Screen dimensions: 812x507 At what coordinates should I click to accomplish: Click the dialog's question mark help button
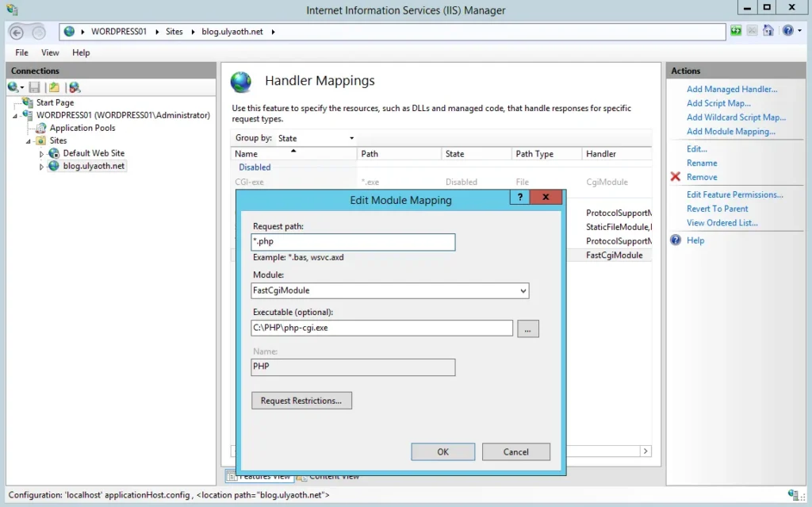tap(520, 198)
